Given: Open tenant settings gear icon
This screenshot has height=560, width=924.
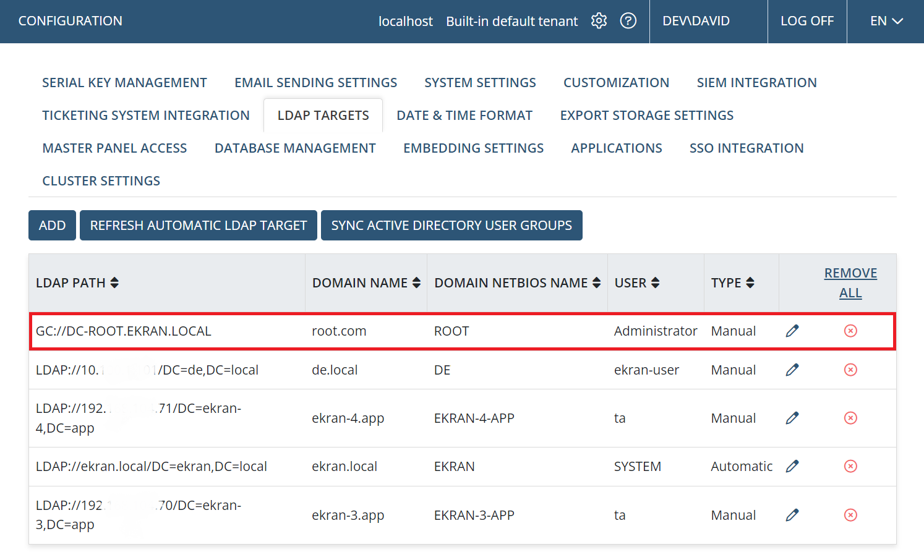Looking at the screenshot, I should pyautogui.click(x=599, y=21).
